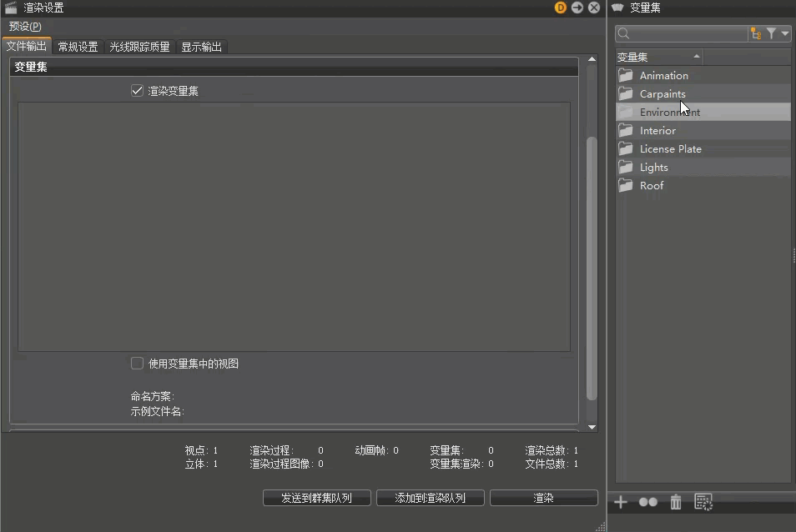This screenshot has width=796, height=532.
Task: Toggle the tree hierarchy view icon
Action: pyautogui.click(x=756, y=34)
